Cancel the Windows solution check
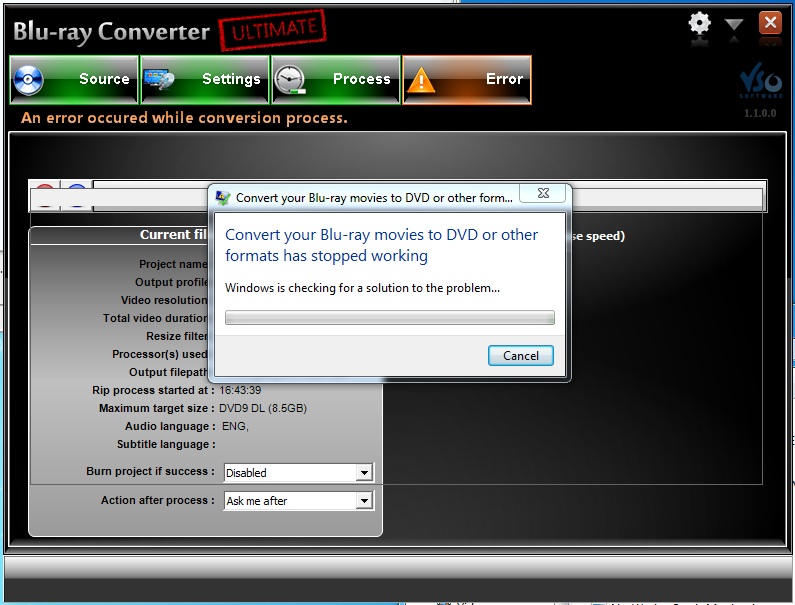The height and width of the screenshot is (605, 795). point(521,355)
